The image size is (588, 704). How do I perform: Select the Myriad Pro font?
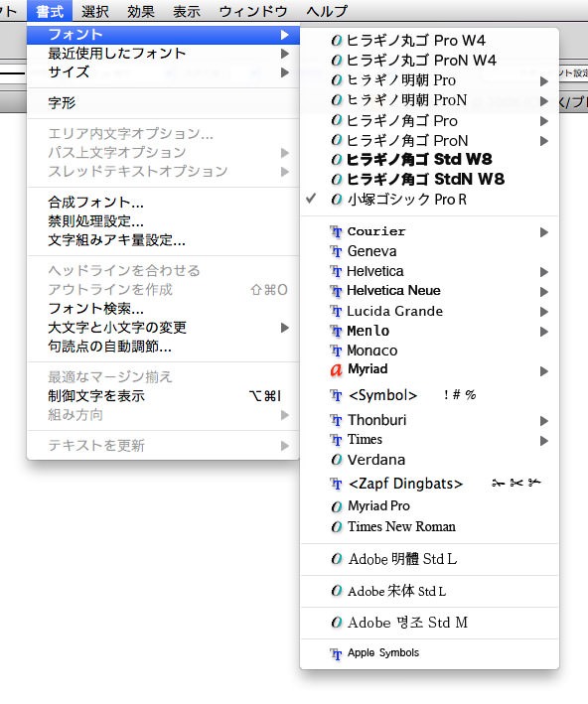(429, 506)
